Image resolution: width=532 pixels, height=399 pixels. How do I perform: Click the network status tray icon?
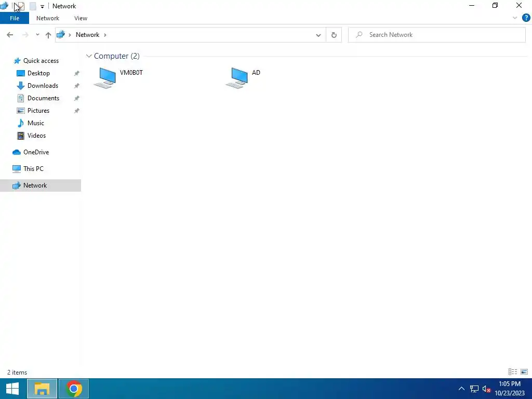pyautogui.click(x=474, y=389)
